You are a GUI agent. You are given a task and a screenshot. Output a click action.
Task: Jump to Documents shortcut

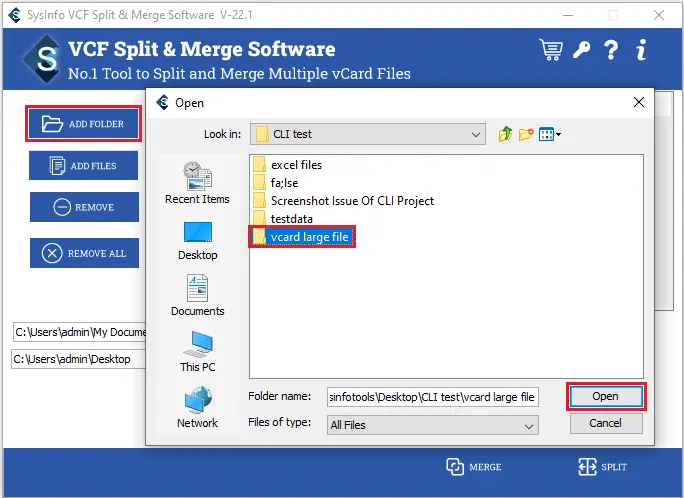tap(198, 295)
